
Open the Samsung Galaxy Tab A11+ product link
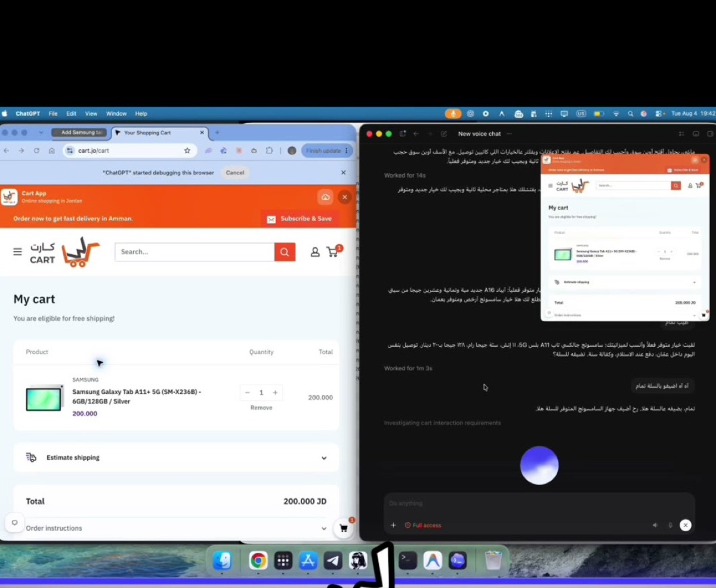[x=137, y=396]
